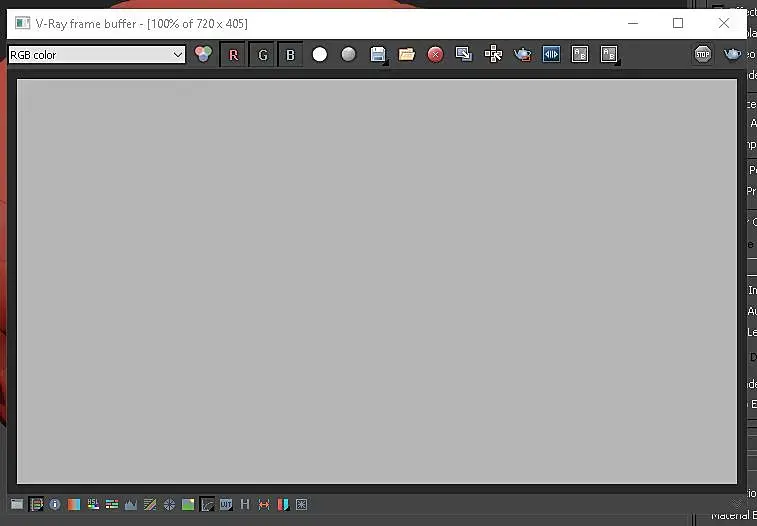Toggle the blue channel B button

290,55
